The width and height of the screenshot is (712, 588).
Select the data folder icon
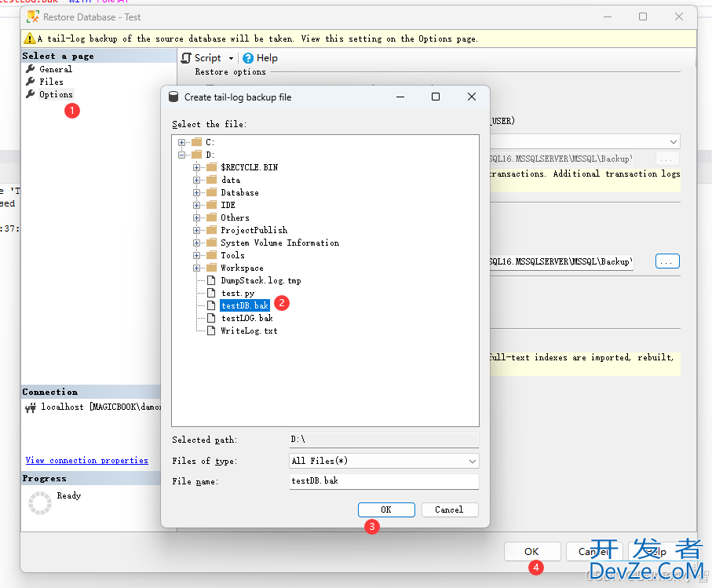(x=212, y=180)
